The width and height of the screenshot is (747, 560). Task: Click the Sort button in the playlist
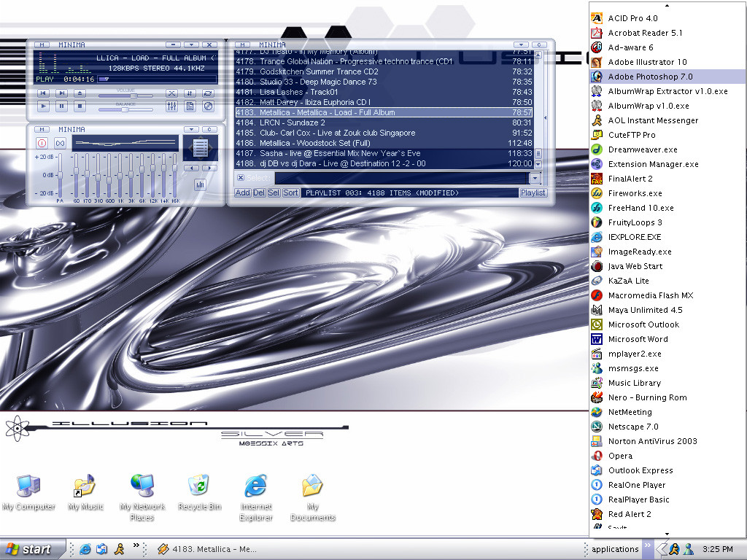click(290, 192)
